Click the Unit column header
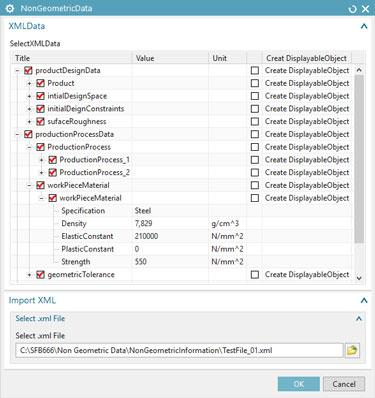This screenshot has width=375, height=398. tap(227, 58)
